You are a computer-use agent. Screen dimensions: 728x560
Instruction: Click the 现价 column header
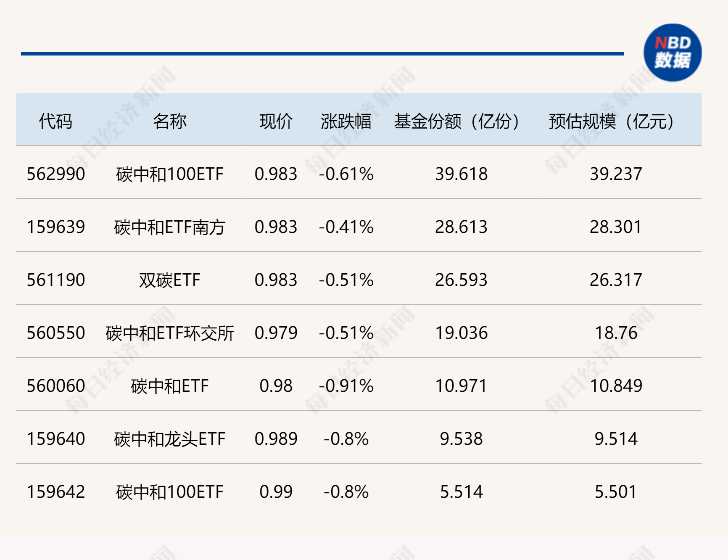[x=276, y=122]
